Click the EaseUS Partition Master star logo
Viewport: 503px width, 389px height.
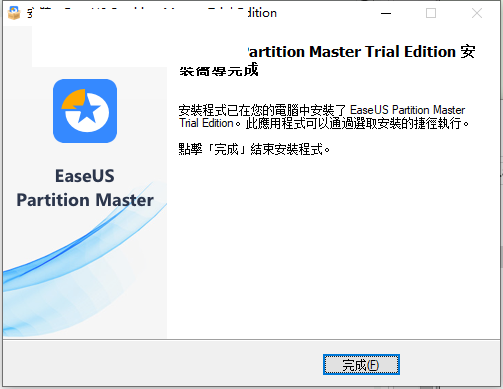pyautogui.click(x=85, y=111)
